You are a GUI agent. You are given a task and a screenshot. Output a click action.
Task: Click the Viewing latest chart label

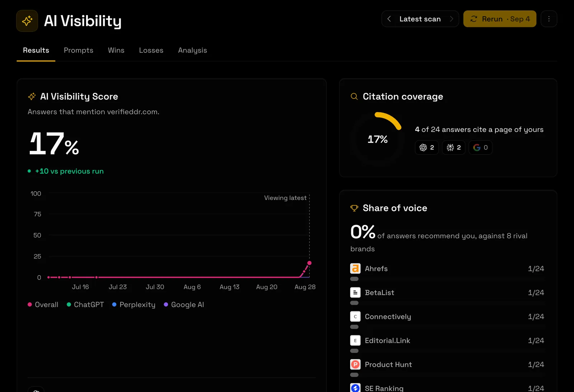click(285, 198)
